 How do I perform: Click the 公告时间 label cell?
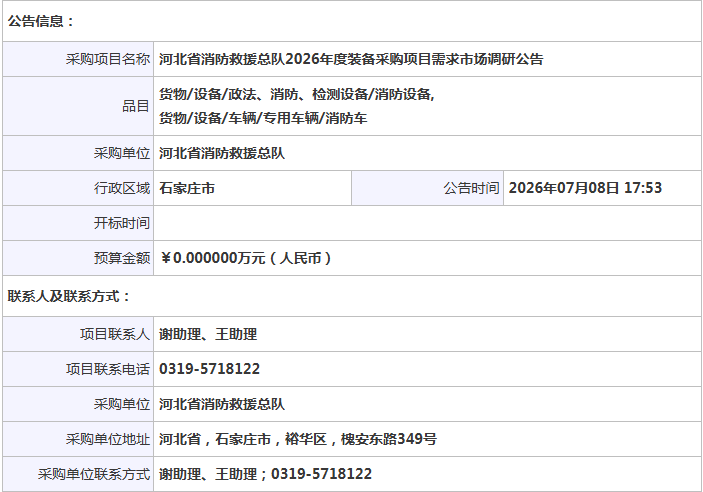[x=427, y=188]
